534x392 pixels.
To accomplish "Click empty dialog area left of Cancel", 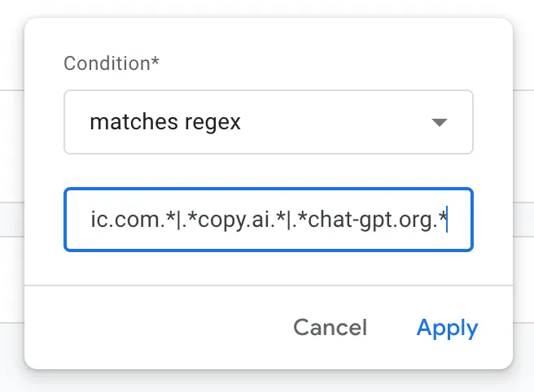I will pos(153,328).
